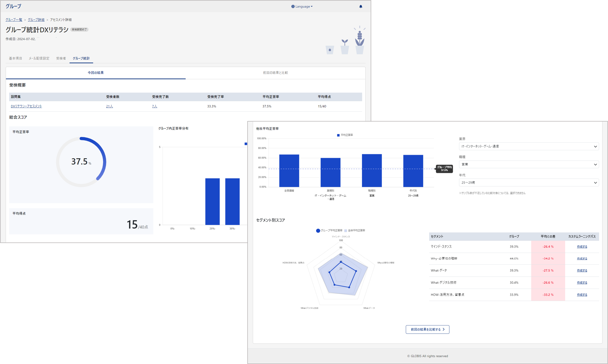
Task: Click 作成する link for マインド・スタンス row
Action: (582, 246)
